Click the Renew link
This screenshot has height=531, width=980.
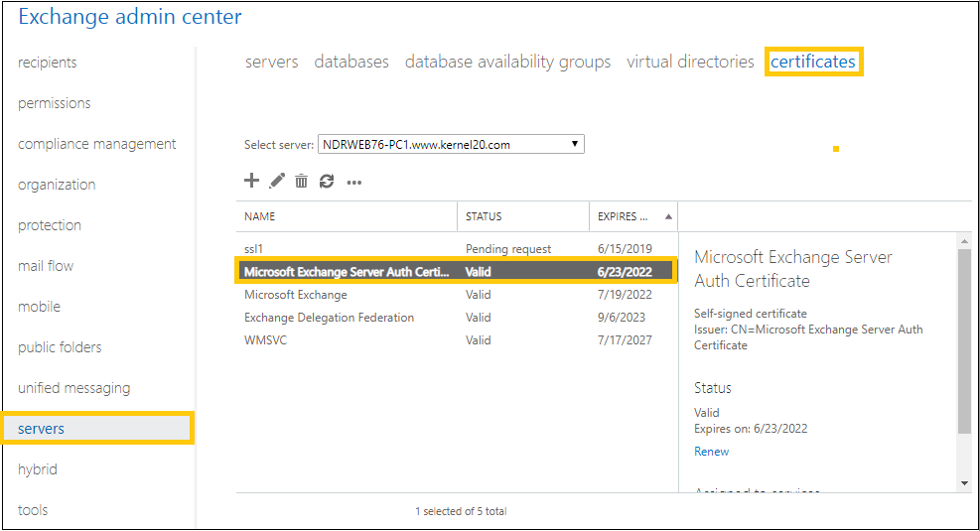pos(711,451)
